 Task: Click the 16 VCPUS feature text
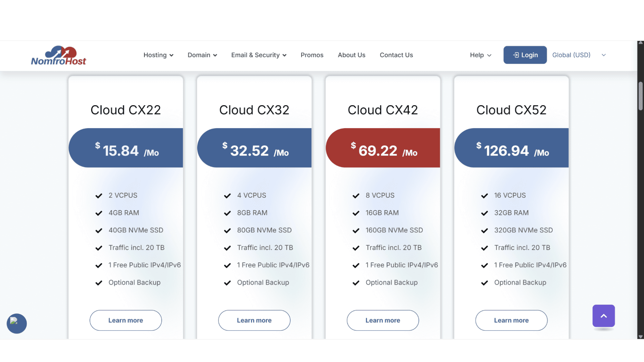coord(510,195)
